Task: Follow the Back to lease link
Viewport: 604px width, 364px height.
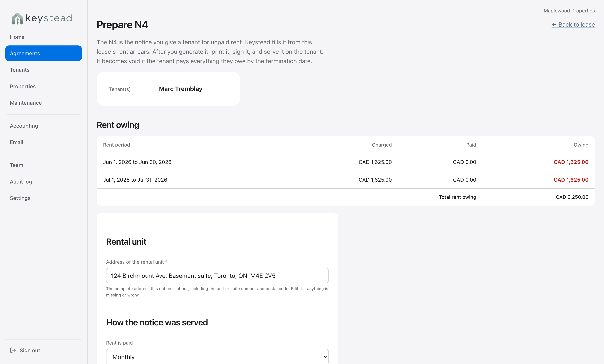Action: [x=573, y=25]
